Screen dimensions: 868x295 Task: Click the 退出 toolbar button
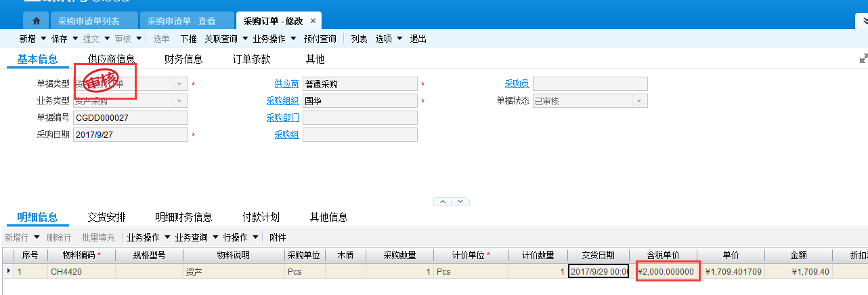click(x=418, y=39)
